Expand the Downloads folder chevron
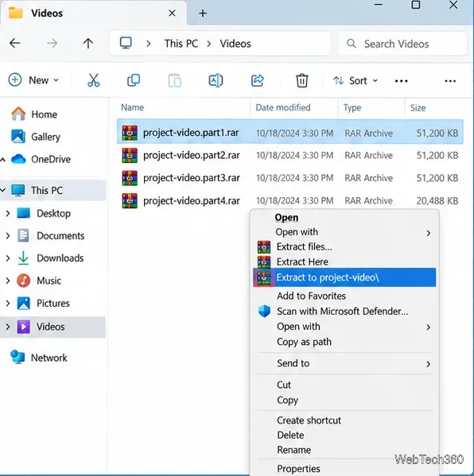The height and width of the screenshot is (476, 474). pyautogui.click(x=8, y=258)
